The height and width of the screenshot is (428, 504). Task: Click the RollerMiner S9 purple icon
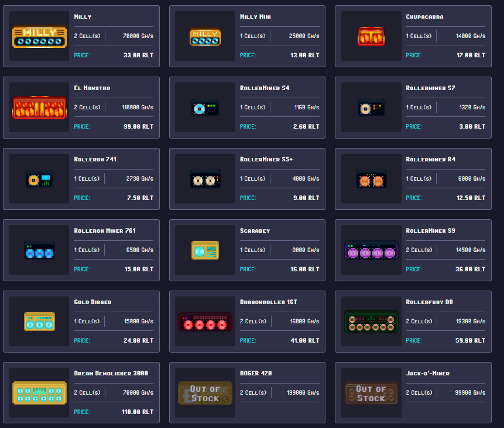[371, 251]
